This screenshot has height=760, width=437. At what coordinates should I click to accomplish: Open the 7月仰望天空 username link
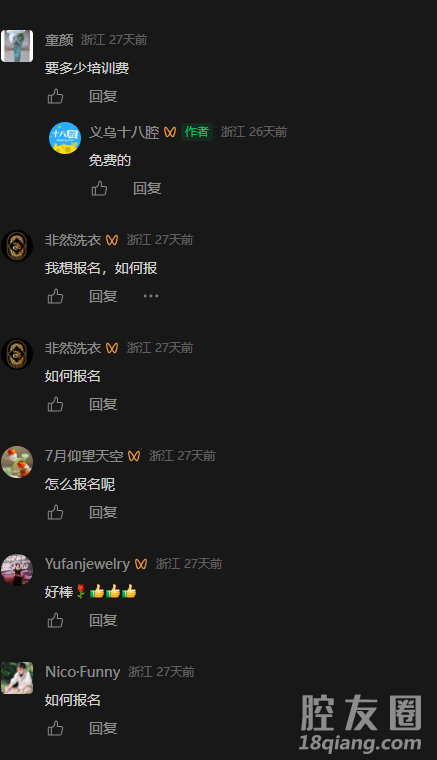click(84, 456)
